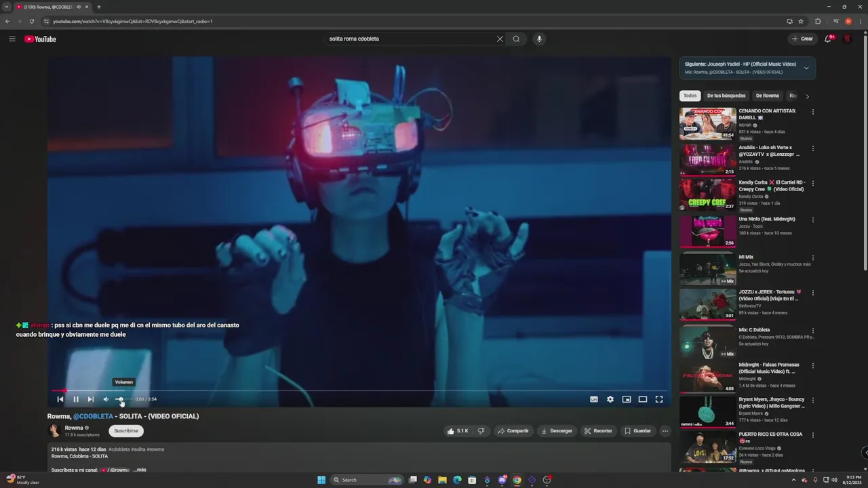Open options for Midnvght Falsas Promesas
This screenshot has height=488, width=868.
pos(812,366)
